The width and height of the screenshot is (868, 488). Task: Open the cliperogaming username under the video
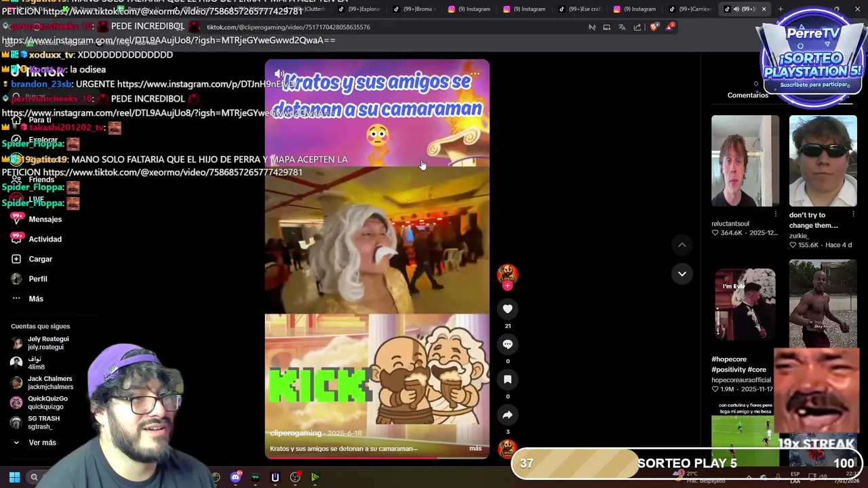[x=296, y=433]
